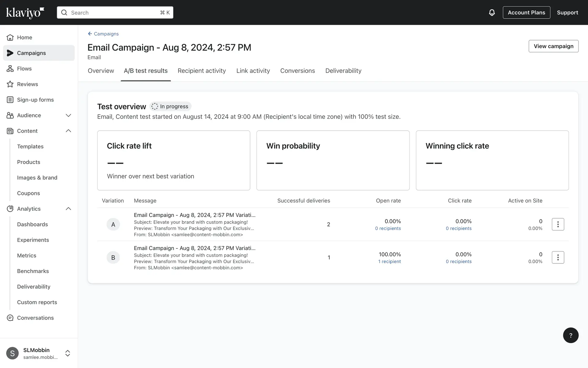588x368 pixels.
Task: Click the search input field
Action: (115, 13)
